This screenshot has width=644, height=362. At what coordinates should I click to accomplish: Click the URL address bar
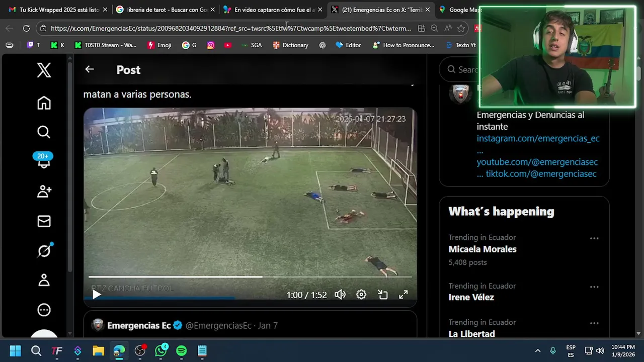231,28
